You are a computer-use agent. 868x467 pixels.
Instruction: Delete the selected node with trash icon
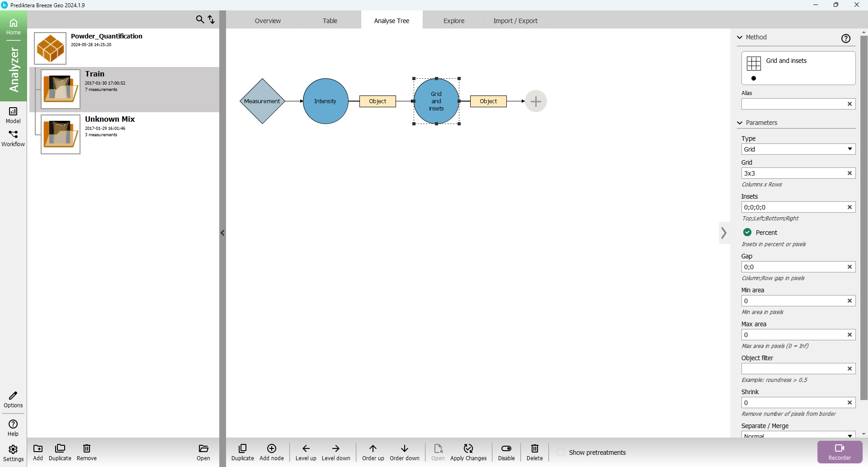coord(534,448)
